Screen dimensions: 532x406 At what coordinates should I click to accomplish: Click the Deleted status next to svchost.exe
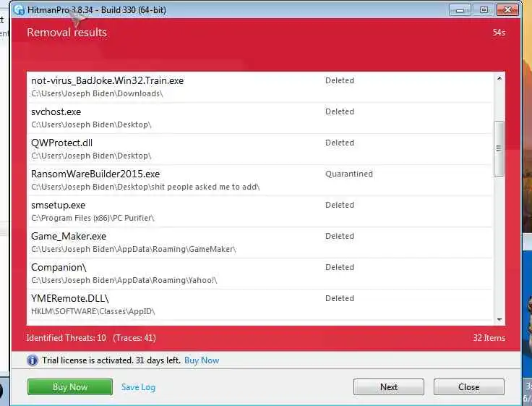click(340, 111)
